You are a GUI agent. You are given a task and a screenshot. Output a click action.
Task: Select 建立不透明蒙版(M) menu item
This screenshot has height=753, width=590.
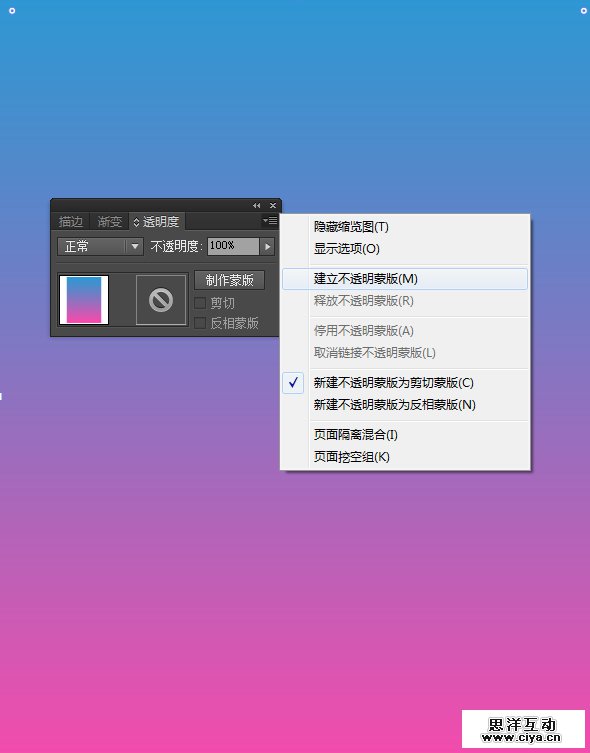pyautogui.click(x=405, y=279)
